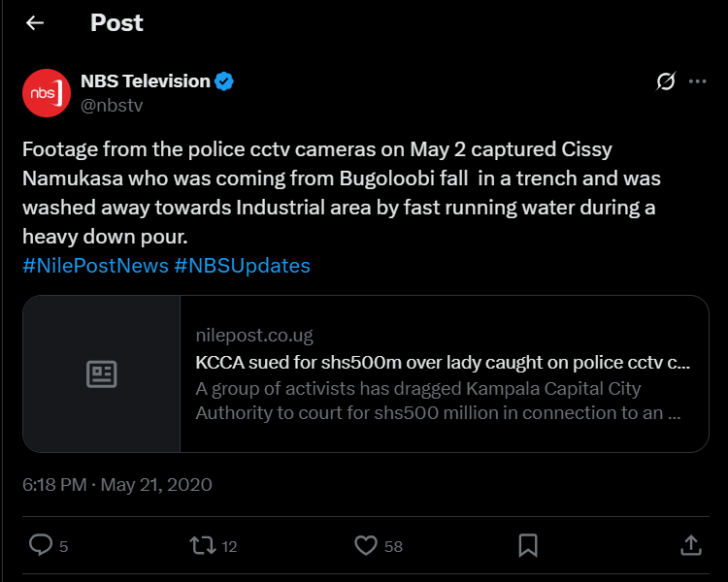The image size is (728, 582).
Task: Click the Grok explain icon
Action: click(x=666, y=81)
